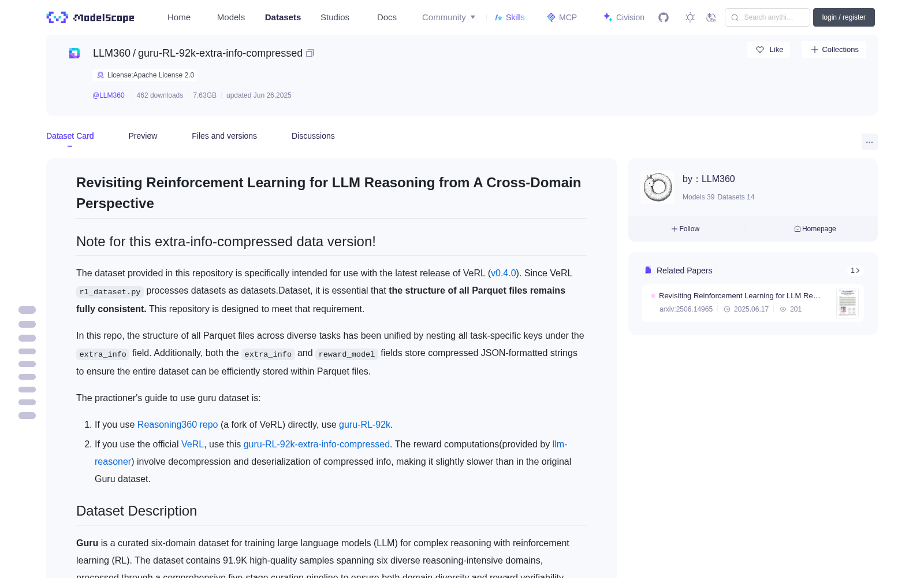Like this dataset
The height and width of the screenshot is (578, 924).
pos(769,50)
